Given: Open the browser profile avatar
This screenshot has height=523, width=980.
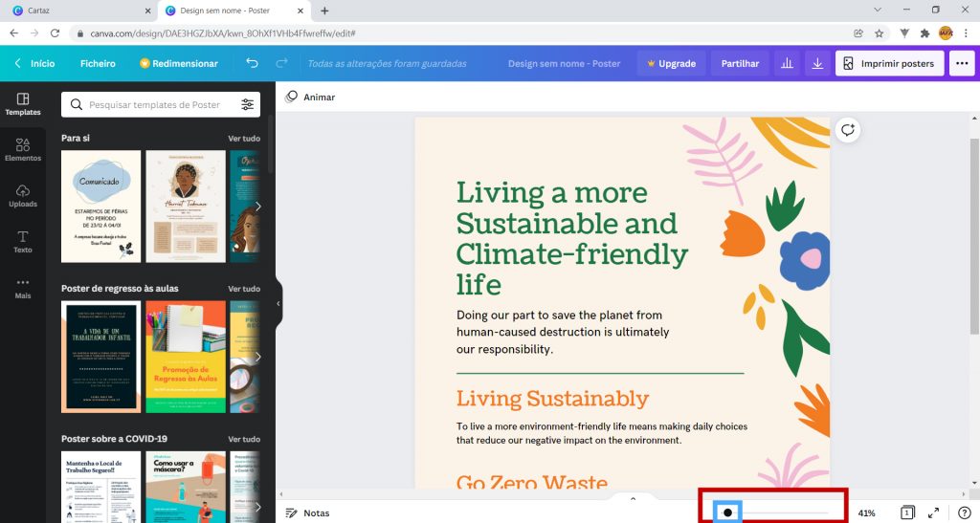Looking at the screenshot, I should [946, 33].
